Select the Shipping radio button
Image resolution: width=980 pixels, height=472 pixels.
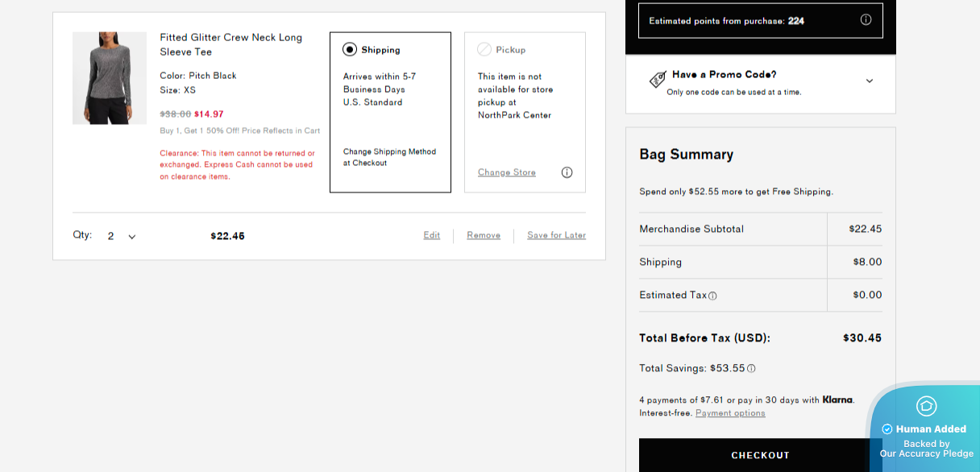click(x=350, y=49)
